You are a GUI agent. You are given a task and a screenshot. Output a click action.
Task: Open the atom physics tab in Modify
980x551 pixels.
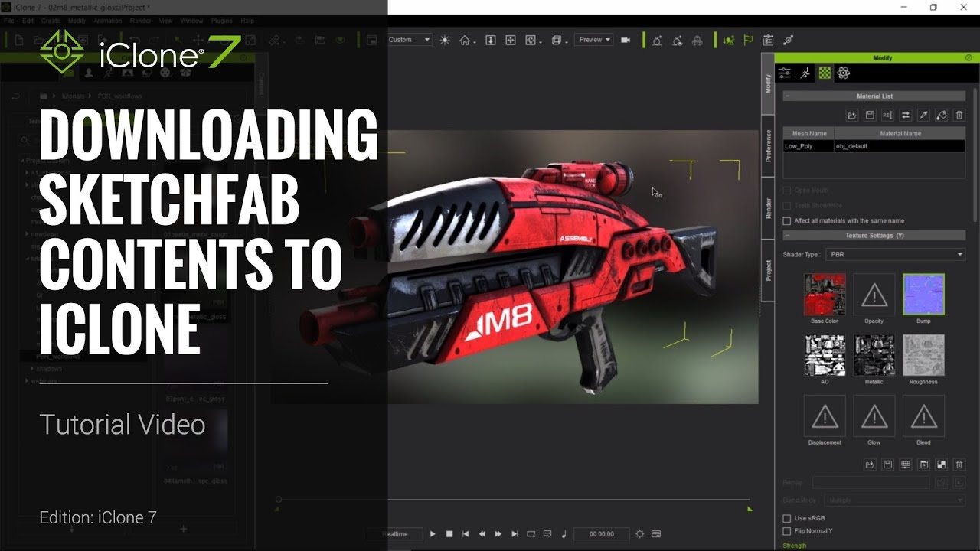[844, 73]
